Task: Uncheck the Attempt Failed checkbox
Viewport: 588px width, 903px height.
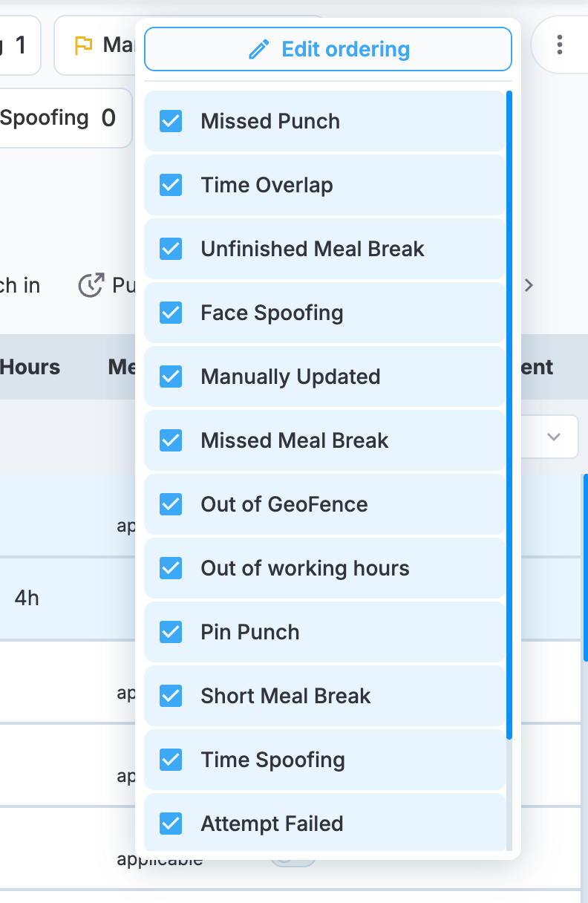Action: (171, 824)
